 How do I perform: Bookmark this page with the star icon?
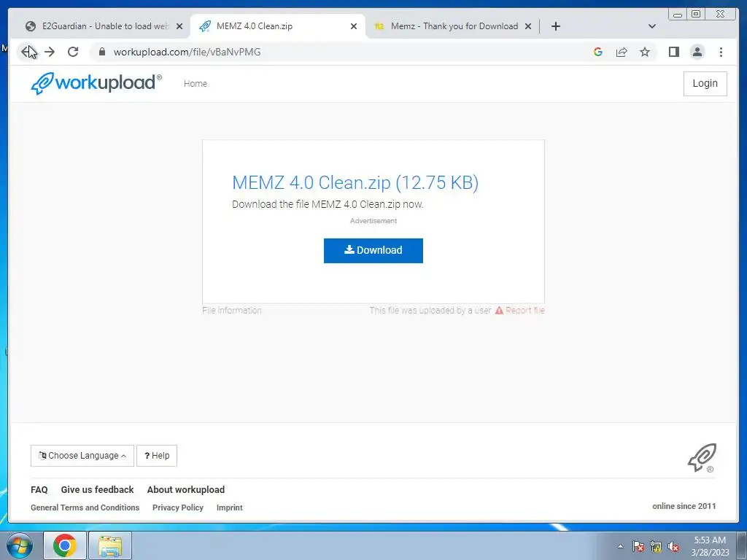point(645,52)
